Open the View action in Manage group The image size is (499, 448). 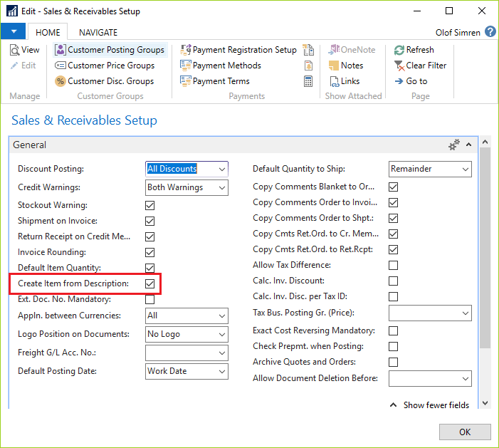pyautogui.click(x=24, y=50)
